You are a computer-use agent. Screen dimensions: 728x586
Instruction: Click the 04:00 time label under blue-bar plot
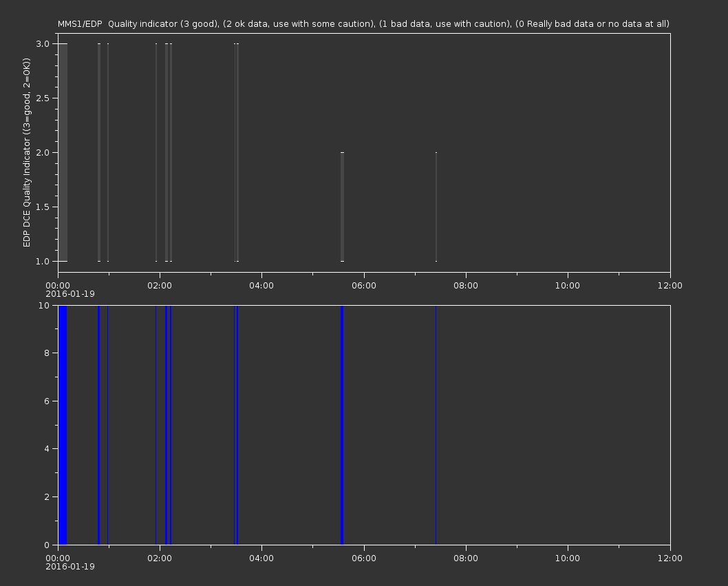click(262, 558)
